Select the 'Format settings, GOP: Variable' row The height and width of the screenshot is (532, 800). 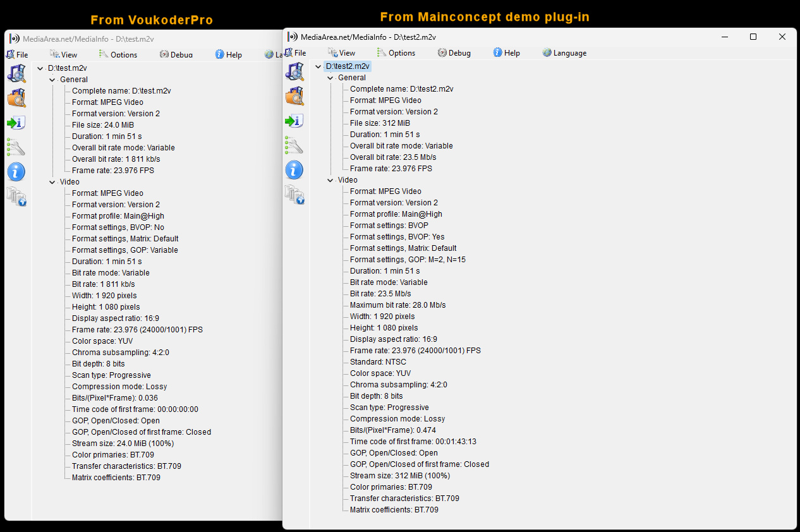(124, 250)
